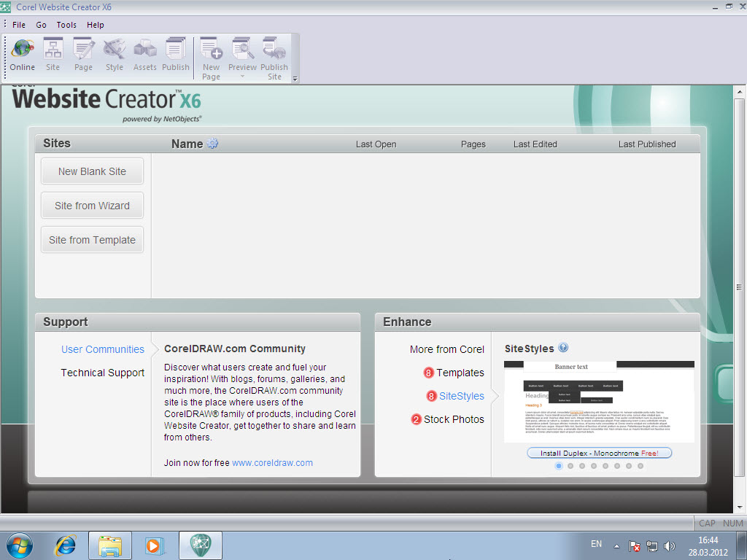Screen dimensions: 747x560
Task: Click the gear icon beside Name
Action: [x=212, y=144]
